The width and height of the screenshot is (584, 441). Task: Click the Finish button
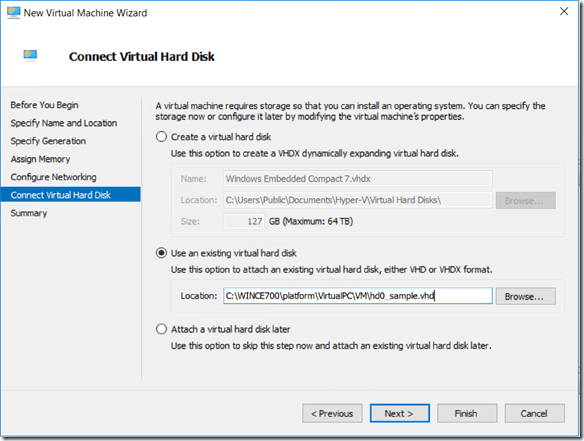click(x=467, y=413)
